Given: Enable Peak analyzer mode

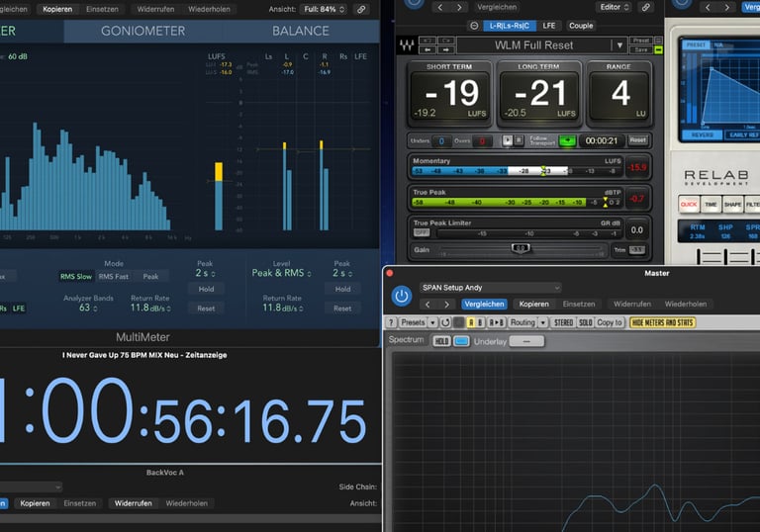Looking at the screenshot, I should point(150,277).
